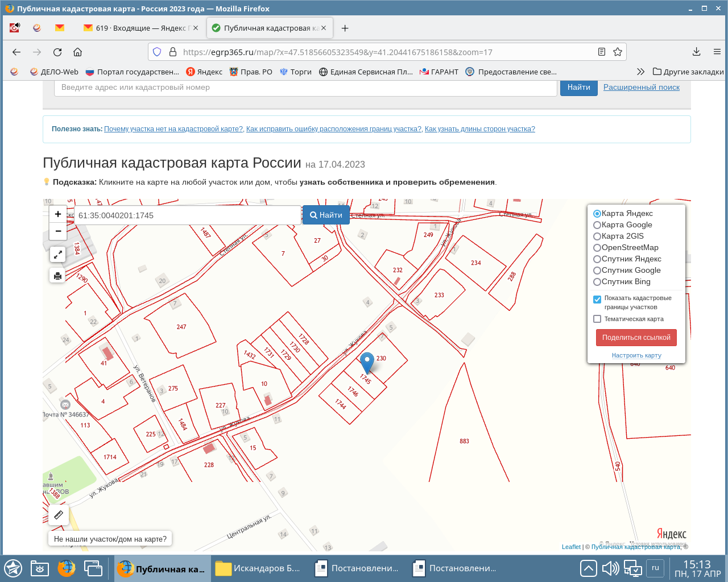Image resolution: width=728 pixels, height=582 pixels.
Task: Click the blue location marker pin
Action: pos(367,362)
